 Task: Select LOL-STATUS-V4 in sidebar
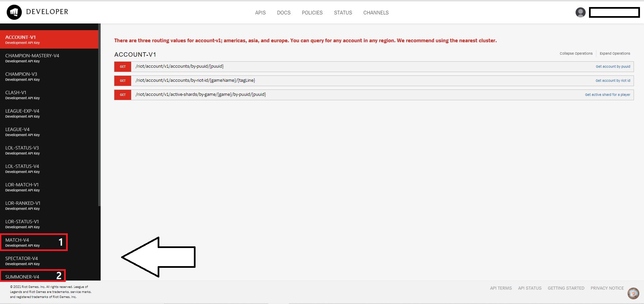49,169
